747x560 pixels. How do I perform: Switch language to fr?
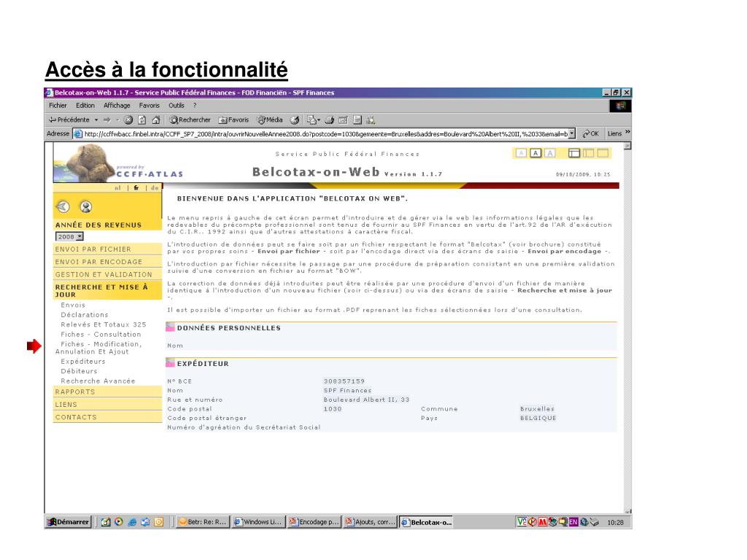[x=136, y=188]
